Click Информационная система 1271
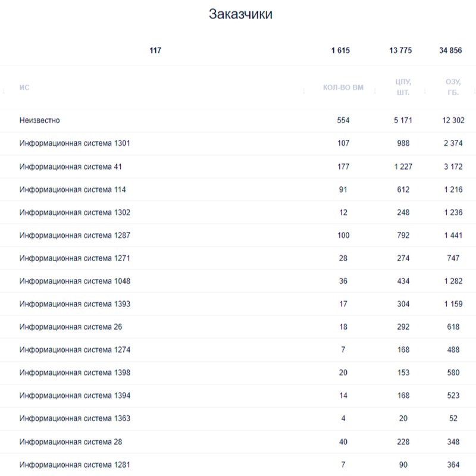The height and width of the screenshot is (476, 476). pos(75,258)
